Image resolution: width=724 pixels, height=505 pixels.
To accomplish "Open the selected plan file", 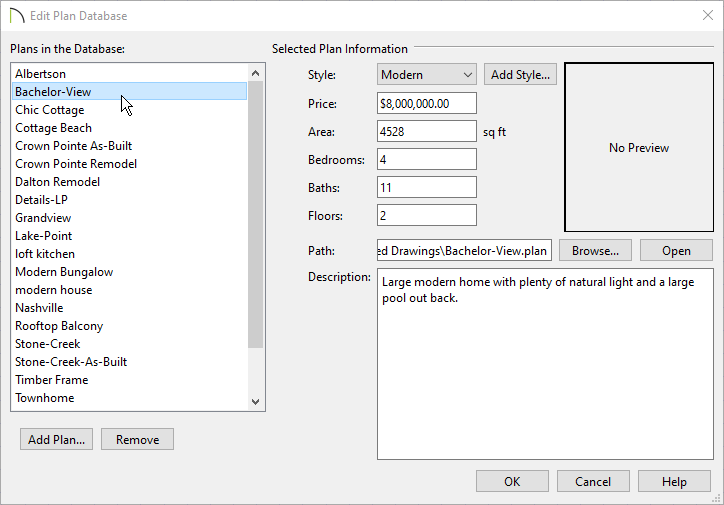I will click(x=676, y=250).
